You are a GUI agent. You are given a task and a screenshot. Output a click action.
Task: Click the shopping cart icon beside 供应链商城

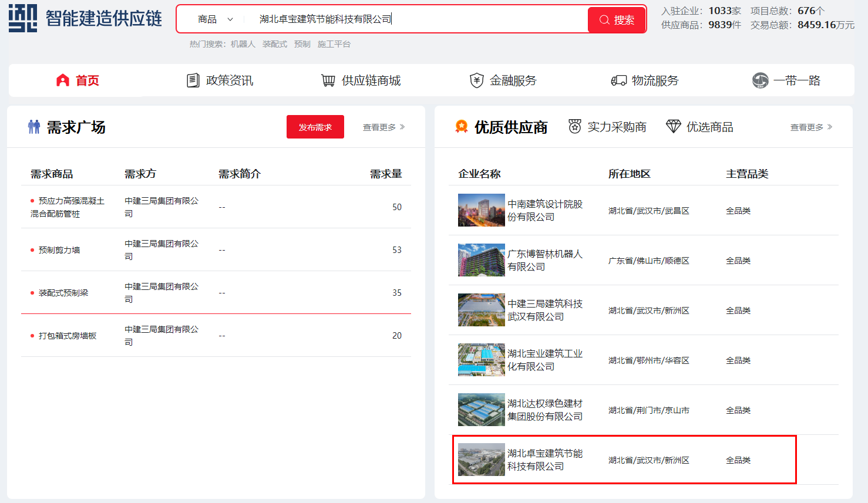click(328, 80)
